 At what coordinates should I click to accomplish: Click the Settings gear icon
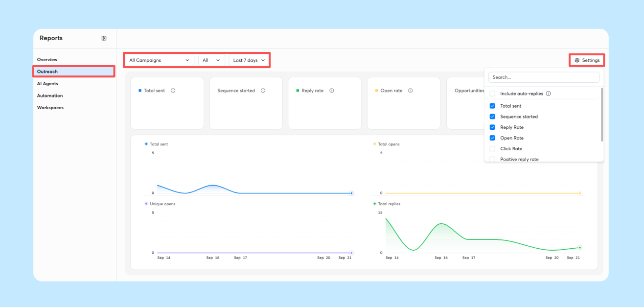click(577, 60)
